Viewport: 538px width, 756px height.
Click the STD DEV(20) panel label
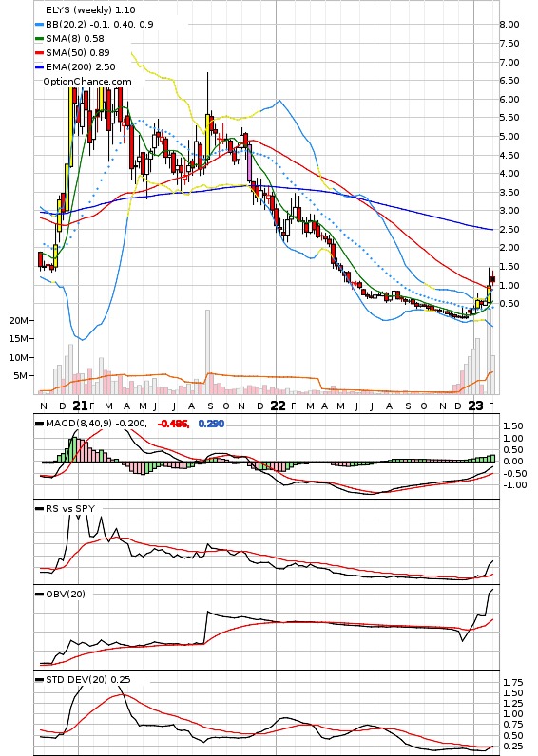coord(77,679)
